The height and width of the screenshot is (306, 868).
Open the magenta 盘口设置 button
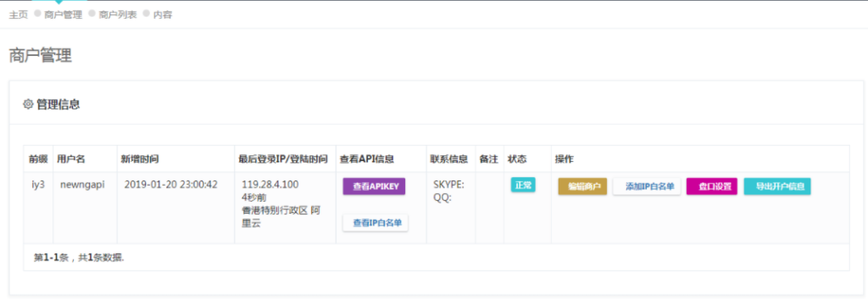click(x=712, y=186)
